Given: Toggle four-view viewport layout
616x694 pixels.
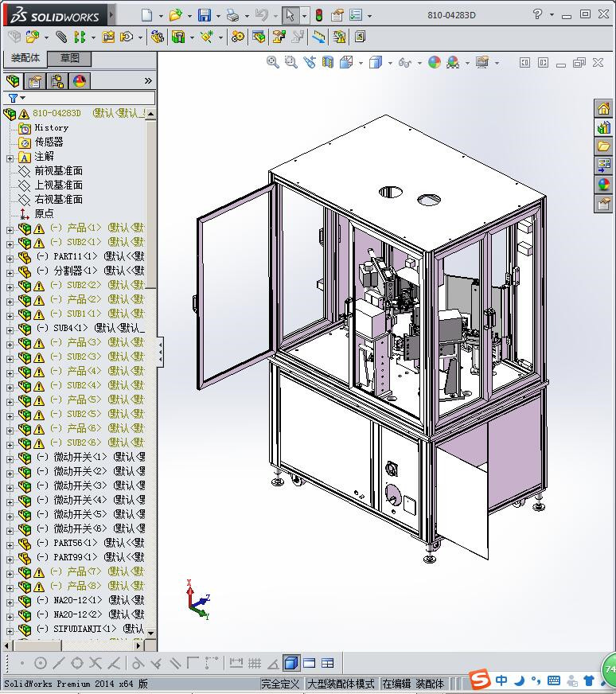Looking at the screenshot, I should pyautogui.click(x=327, y=663).
